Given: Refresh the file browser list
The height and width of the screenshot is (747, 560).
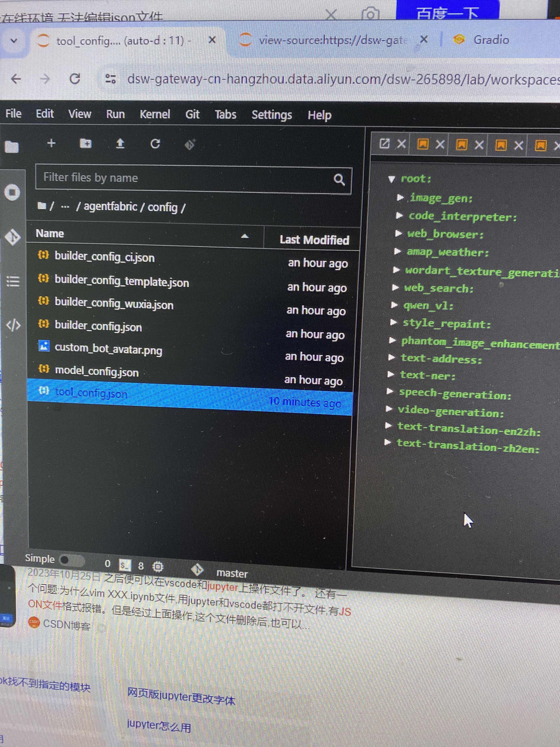Looking at the screenshot, I should [155, 144].
